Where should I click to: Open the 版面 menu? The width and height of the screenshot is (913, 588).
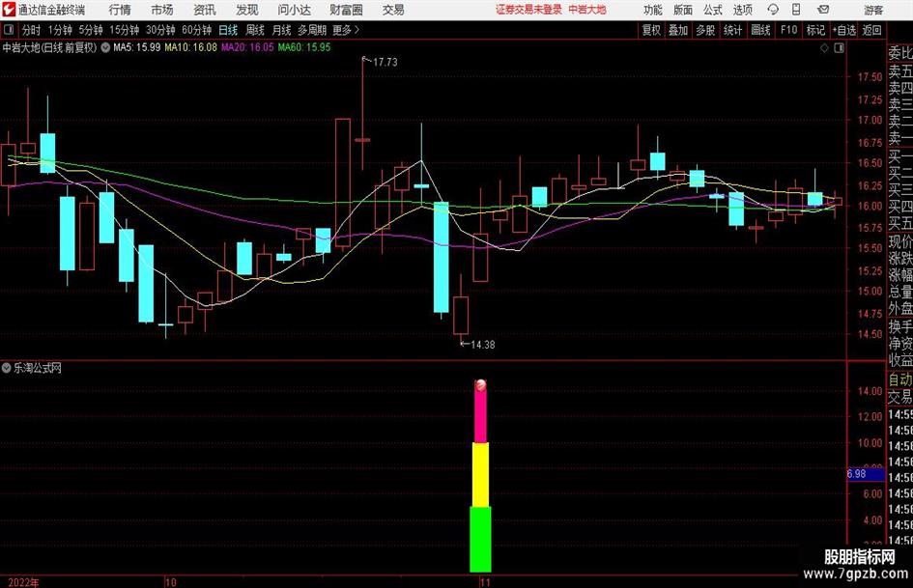click(682, 10)
